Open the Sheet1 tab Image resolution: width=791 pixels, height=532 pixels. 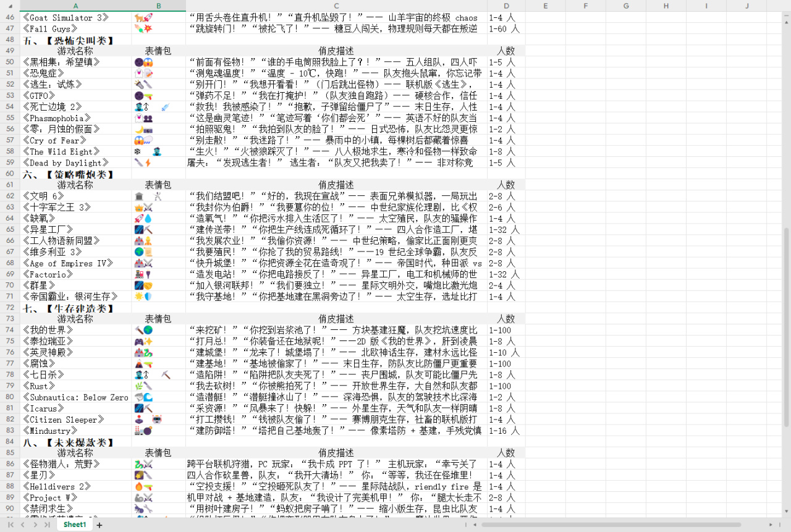75,524
